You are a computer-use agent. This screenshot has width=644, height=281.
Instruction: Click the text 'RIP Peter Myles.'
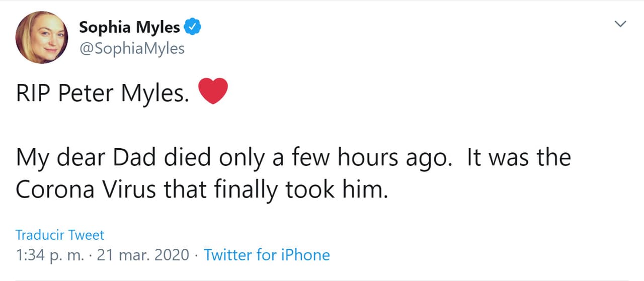[x=103, y=94]
